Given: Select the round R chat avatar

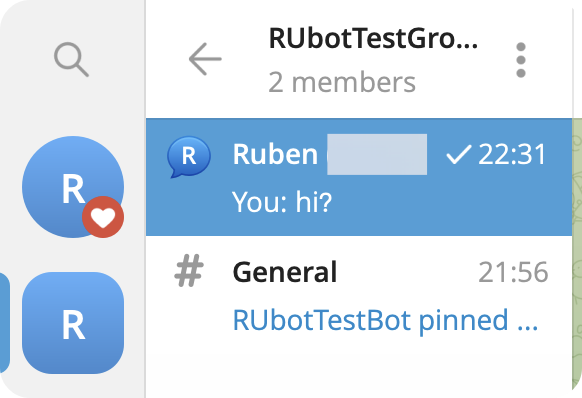Looking at the screenshot, I should [x=73, y=187].
